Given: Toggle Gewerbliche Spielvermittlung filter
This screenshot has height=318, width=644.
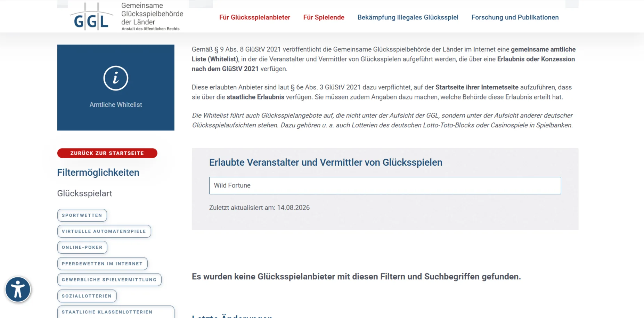Looking at the screenshot, I should point(109,280).
